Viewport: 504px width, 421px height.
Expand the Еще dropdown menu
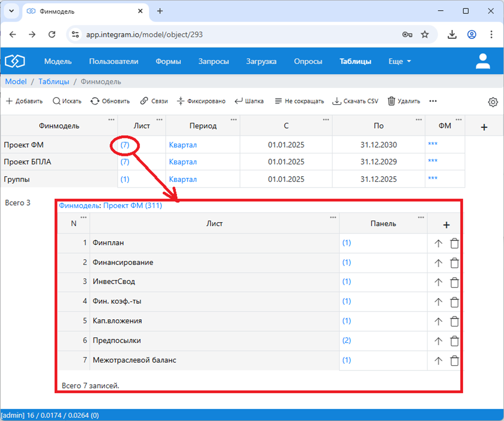[x=400, y=61]
